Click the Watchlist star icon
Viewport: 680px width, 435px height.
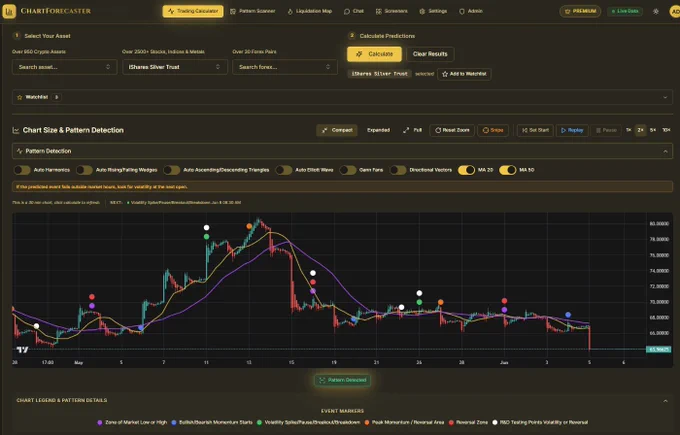tap(20, 97)
